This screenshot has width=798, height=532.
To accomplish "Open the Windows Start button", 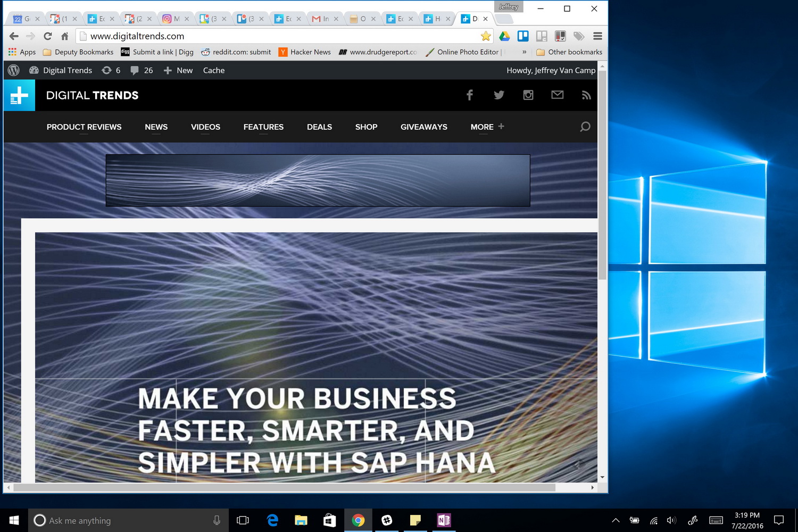I will click(14, 520).
